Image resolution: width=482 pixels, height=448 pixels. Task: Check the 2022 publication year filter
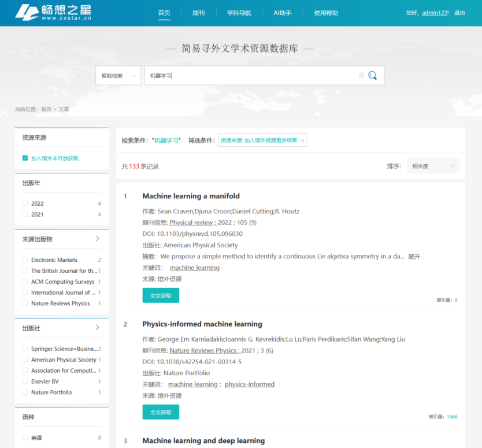coord(25,203)
